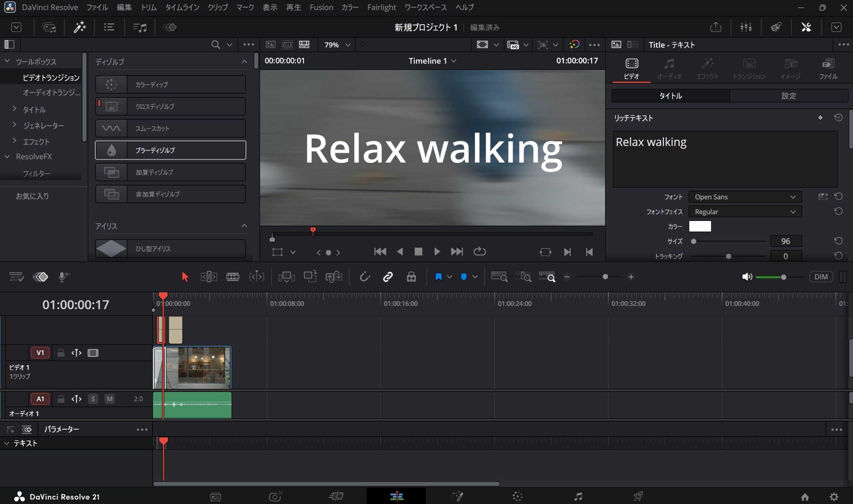Image resolution: width=853 pixels, height=504 pixels.
Task: Click the Dynamic Trim Mode icon
Action: (x=257, y=277)
